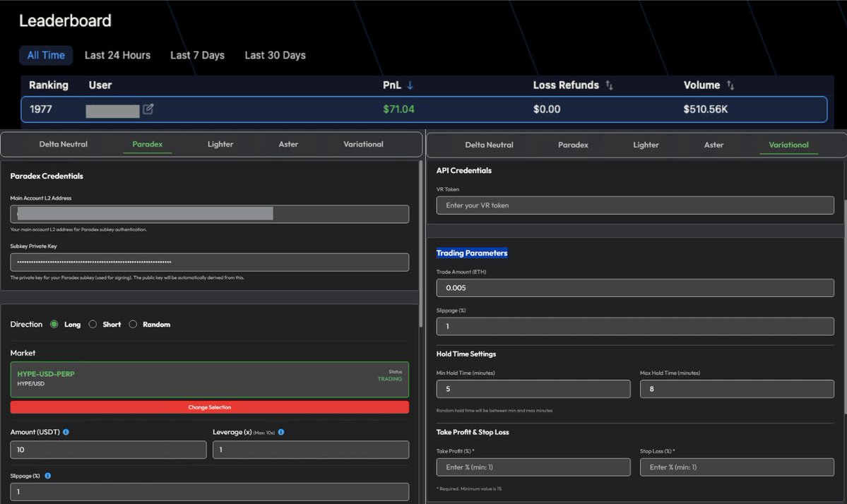The width and height of the screenshot is (847, 504).
Task: Click the TRADING status label
Action: 389,379
